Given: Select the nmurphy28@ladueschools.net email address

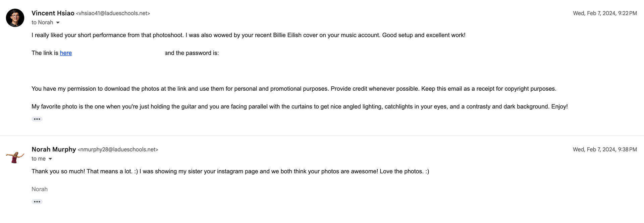Looking at the screenshot, I should click(118, 150).
